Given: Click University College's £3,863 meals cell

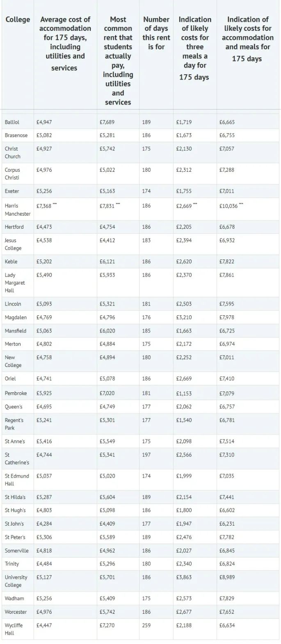Looking at the screenshot, I should 184,577.
